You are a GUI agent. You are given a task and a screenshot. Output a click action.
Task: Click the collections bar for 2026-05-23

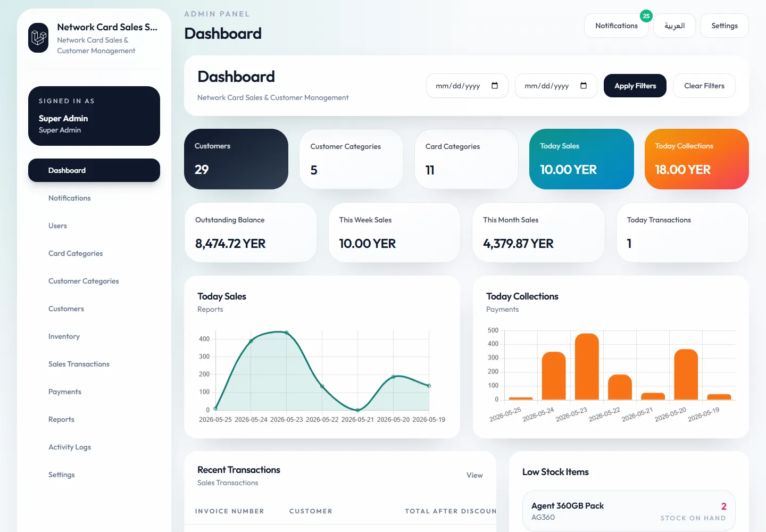587,367
